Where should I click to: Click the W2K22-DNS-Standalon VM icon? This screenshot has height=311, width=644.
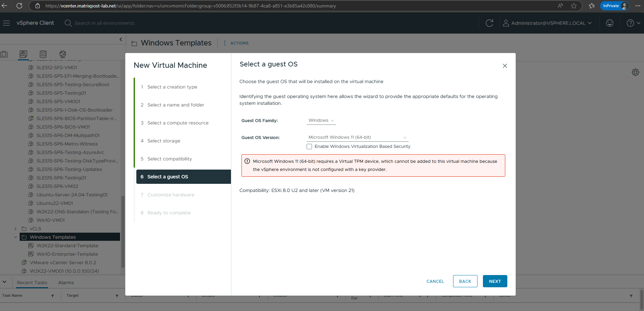31,212
